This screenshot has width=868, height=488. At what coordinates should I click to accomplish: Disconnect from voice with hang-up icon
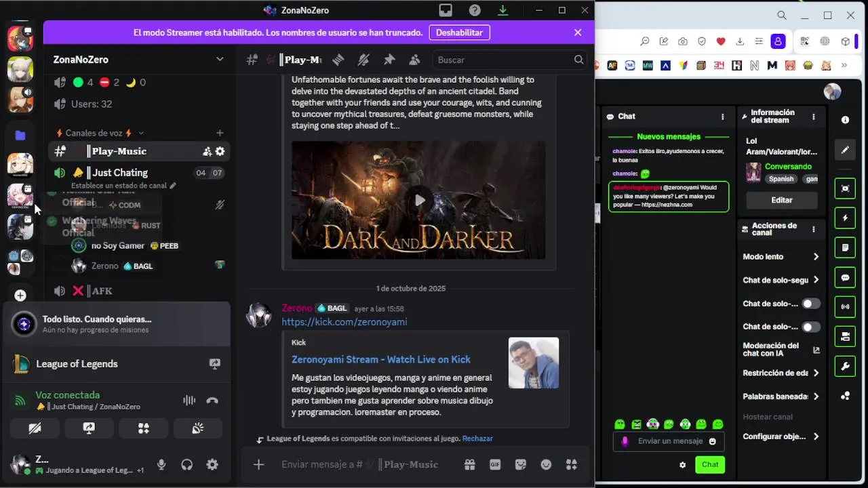(x=212, y=401)
